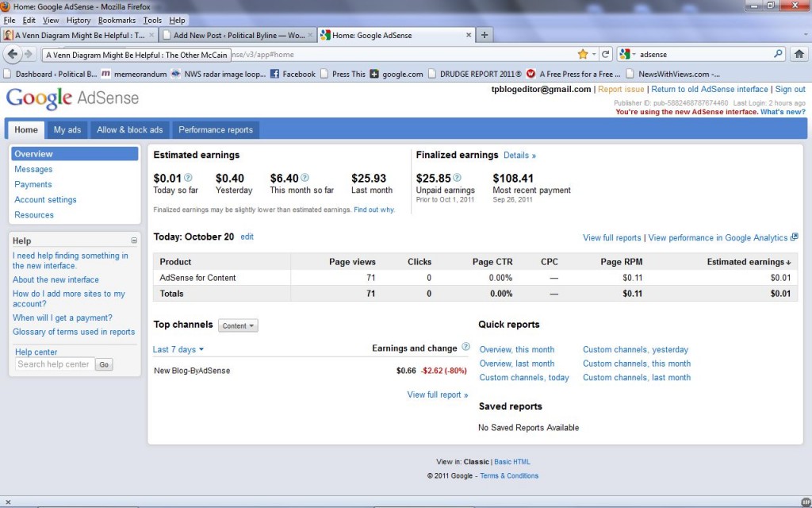Open Custom channels, yesterday report
812x508 pixels.
point(635,349)
